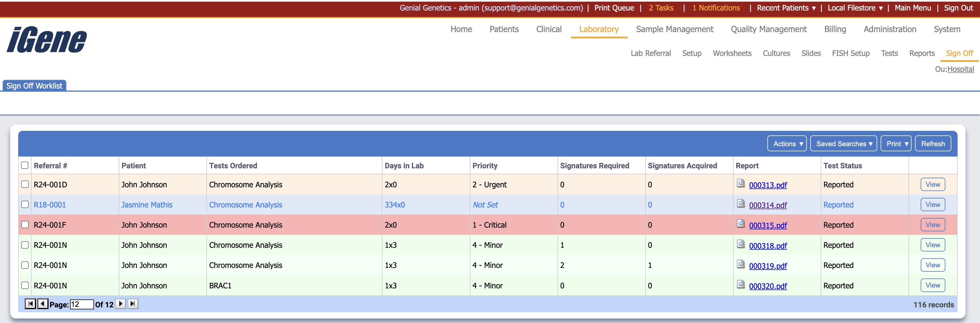Image resolution: width=980 pixels, height=323 pixels.
Task: Click the document preview icon next to 000315.pdf
Action: [741, 225]
